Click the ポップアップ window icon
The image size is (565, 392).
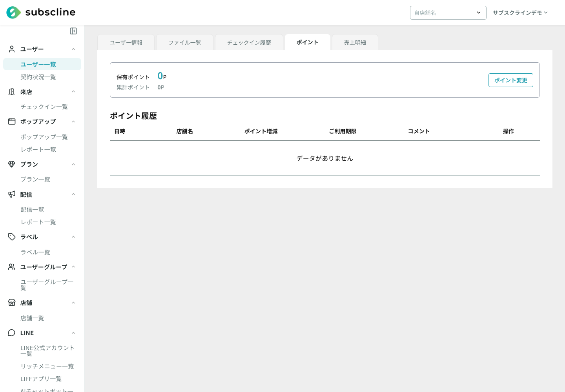pos(12,122)
